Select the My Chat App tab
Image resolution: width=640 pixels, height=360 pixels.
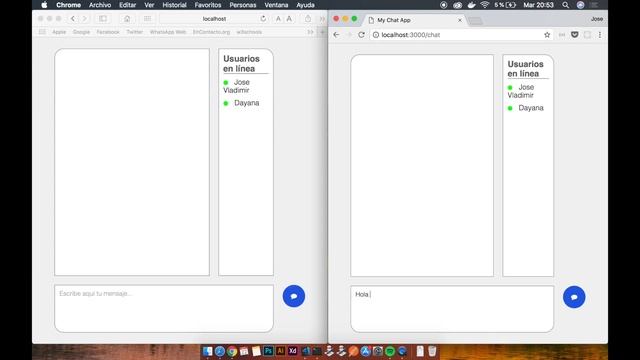(414, 20)
